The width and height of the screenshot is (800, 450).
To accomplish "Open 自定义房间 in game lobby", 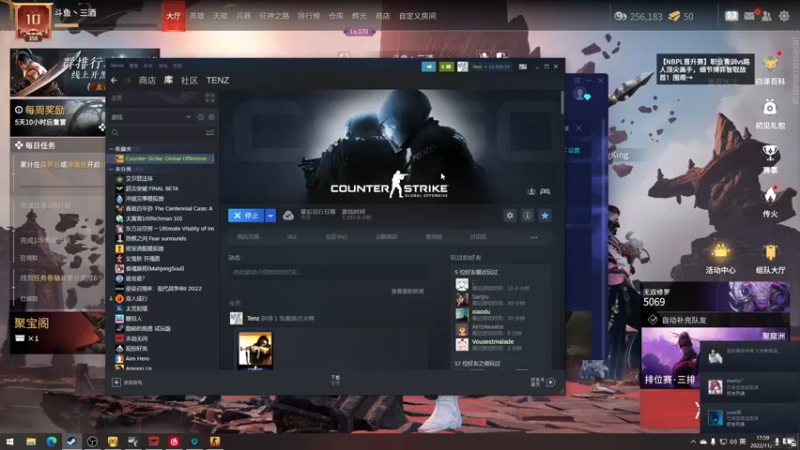I will [417, 16].
